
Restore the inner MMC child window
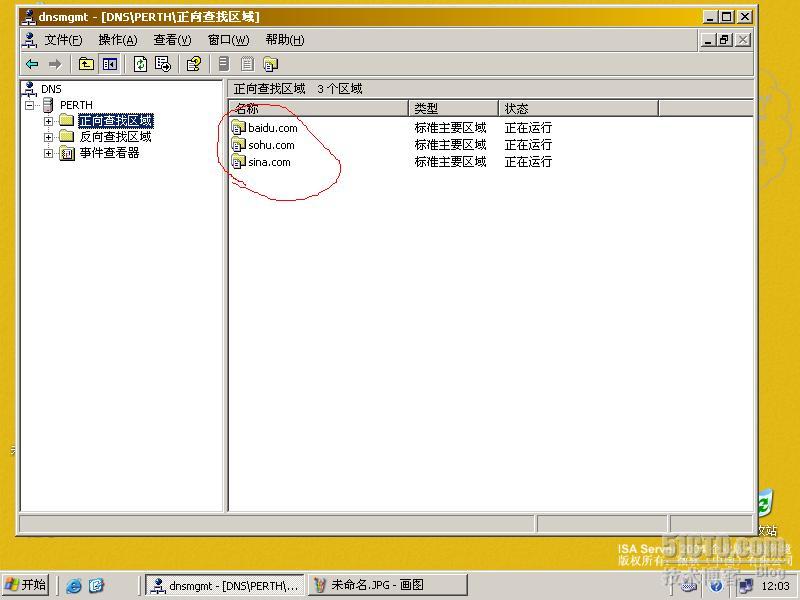click(725, 40)
